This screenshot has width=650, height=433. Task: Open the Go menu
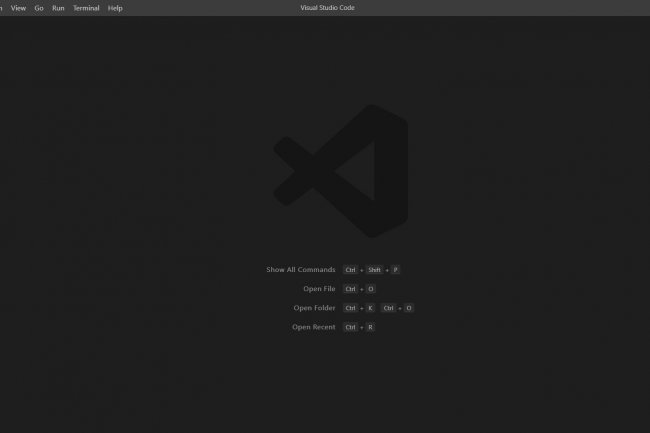(x=39, y=8)
